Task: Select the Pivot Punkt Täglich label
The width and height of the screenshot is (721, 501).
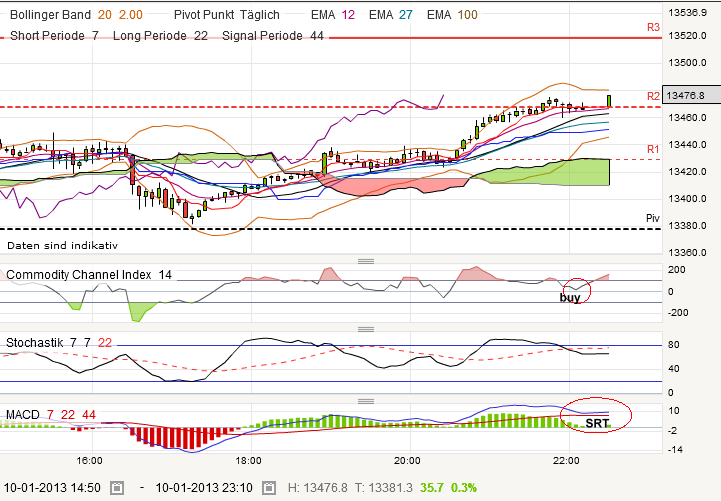Action: click(x=227, y=15)
